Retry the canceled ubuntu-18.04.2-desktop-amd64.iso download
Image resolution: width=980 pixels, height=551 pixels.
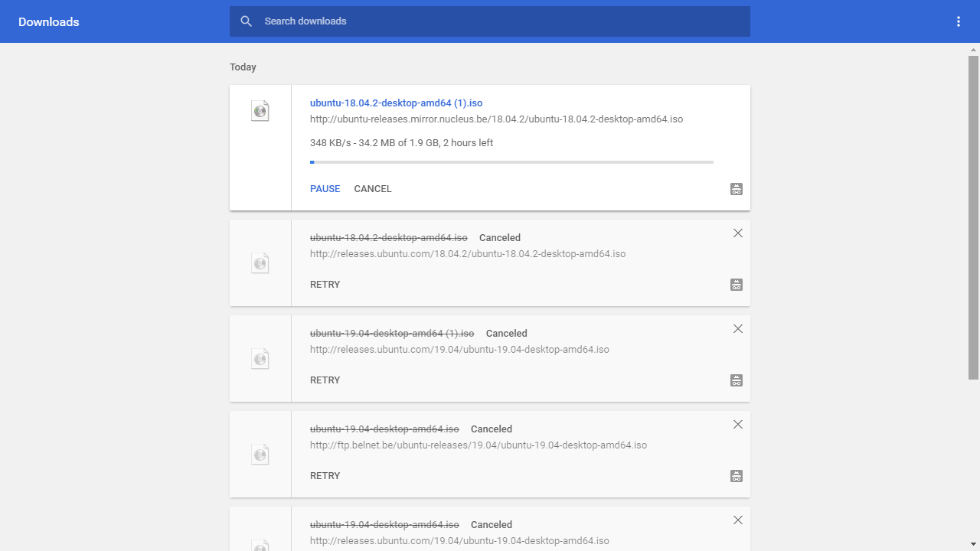(x=325, y=285)
